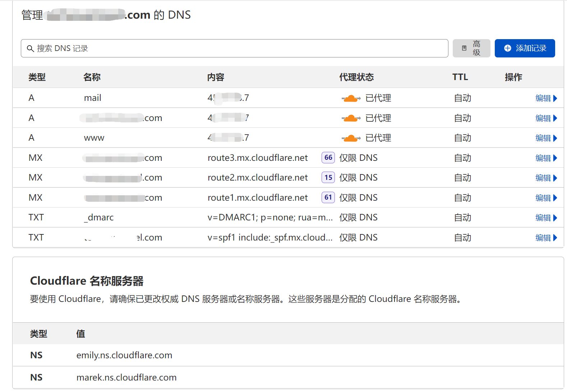The image size is (567, 392).
Task: Click route3.mx.cloudflare.net content text
Action: tap(258, 158)
